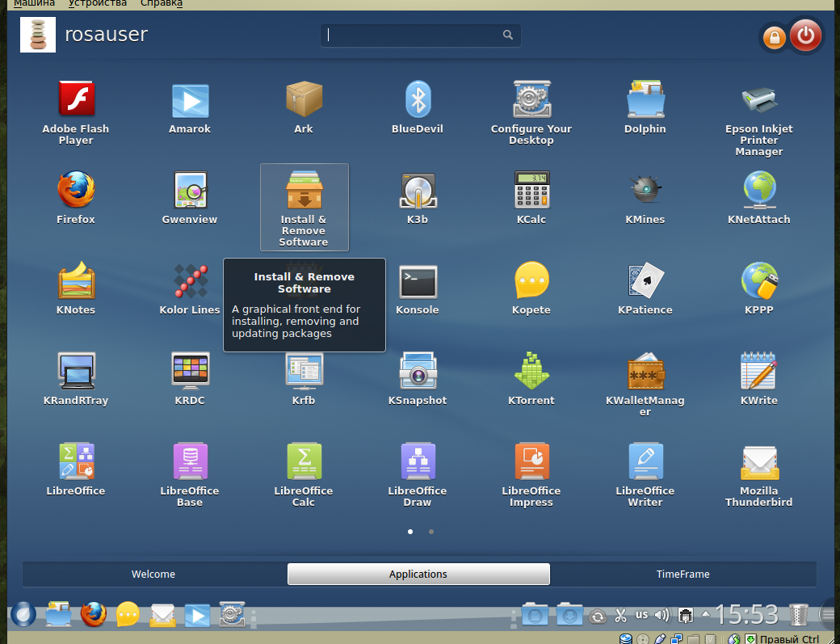
Task: Select the Applications tab
Action: [418, 575]
